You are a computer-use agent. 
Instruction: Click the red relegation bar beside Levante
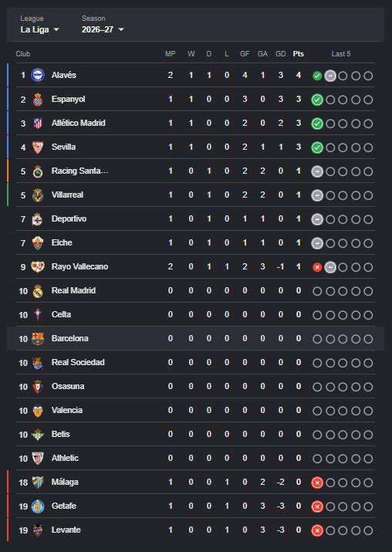[8, 530]
